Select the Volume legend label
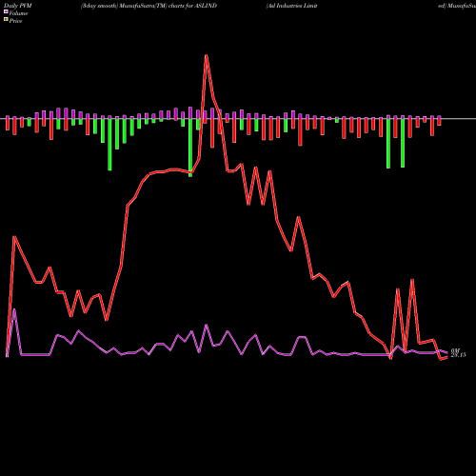 click(18, 13)
